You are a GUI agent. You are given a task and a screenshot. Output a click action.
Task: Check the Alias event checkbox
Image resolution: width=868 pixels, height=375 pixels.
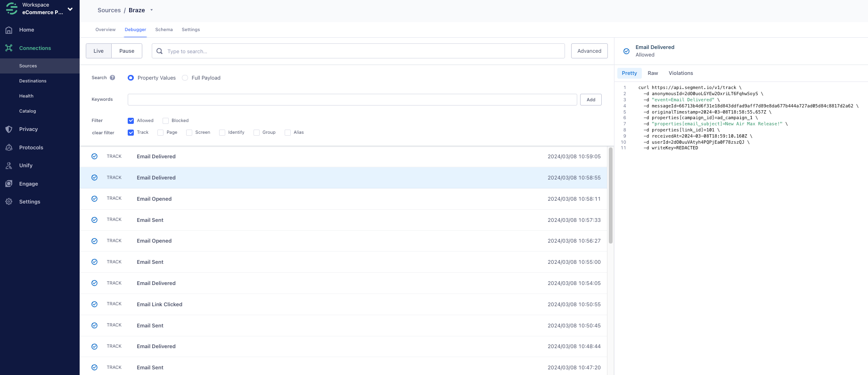point(287,132)
